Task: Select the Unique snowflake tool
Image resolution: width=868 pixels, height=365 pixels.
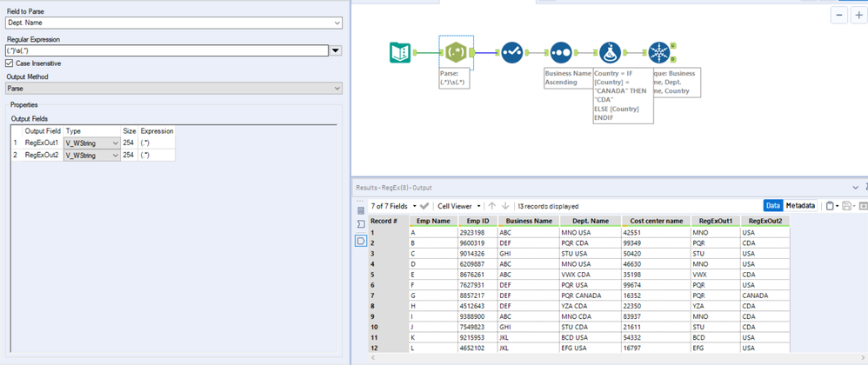Action: pyautogui.click(x=658, y=52)
